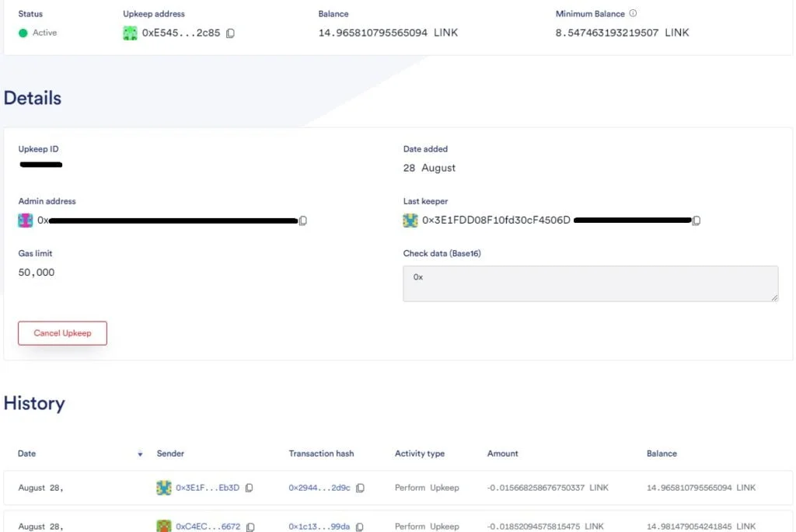Click the Amount column header

(503, 454)
